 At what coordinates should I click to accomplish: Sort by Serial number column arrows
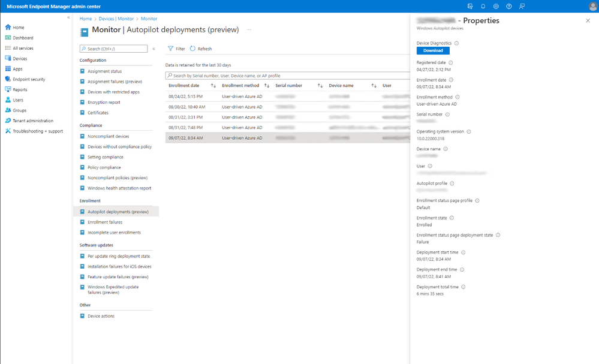coord(320,86)
